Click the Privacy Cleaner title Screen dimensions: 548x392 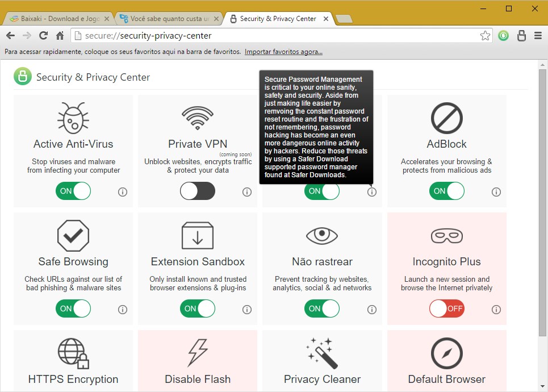[322, 379]
